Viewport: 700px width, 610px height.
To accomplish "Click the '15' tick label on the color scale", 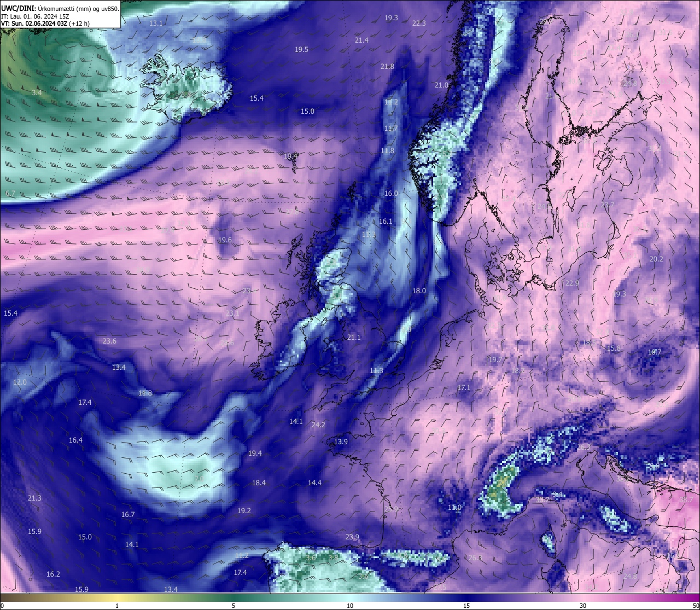I will pyautogui.click(x=466, y=606).
